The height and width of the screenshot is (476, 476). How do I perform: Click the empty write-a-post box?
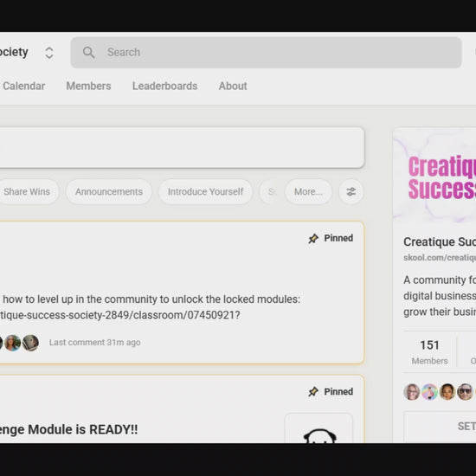tap(182, 147)
